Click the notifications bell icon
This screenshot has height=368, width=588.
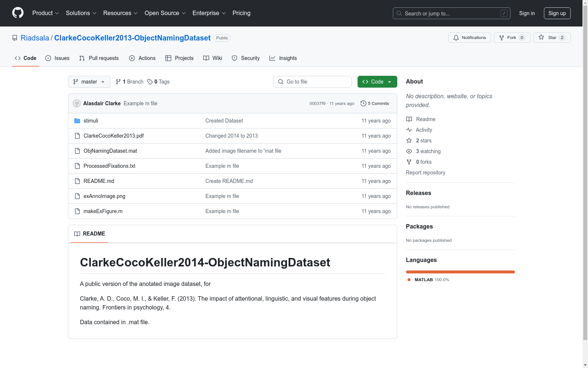(x=456, y=38)
